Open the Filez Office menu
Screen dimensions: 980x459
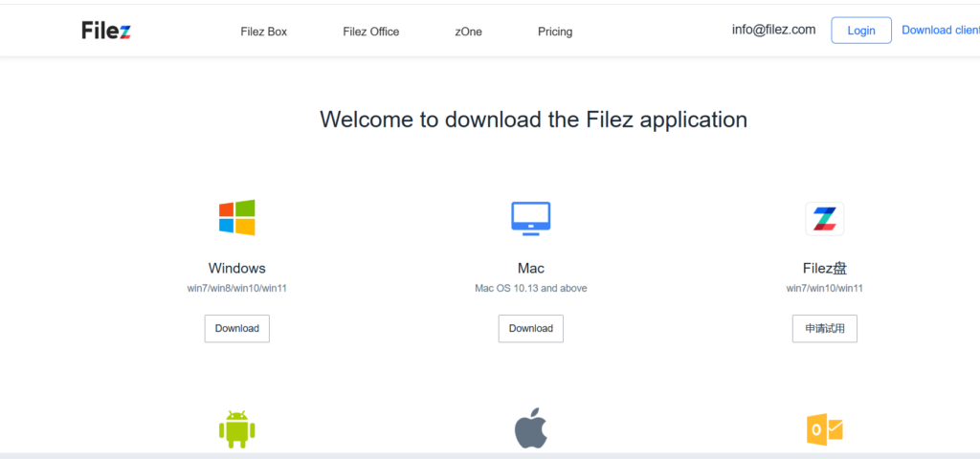(x=371, y=32)
